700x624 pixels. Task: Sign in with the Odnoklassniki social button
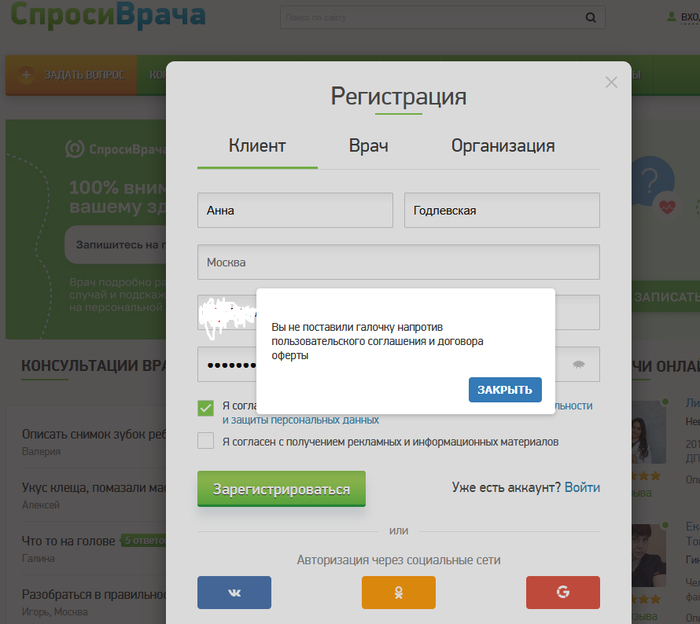point(399,592)
